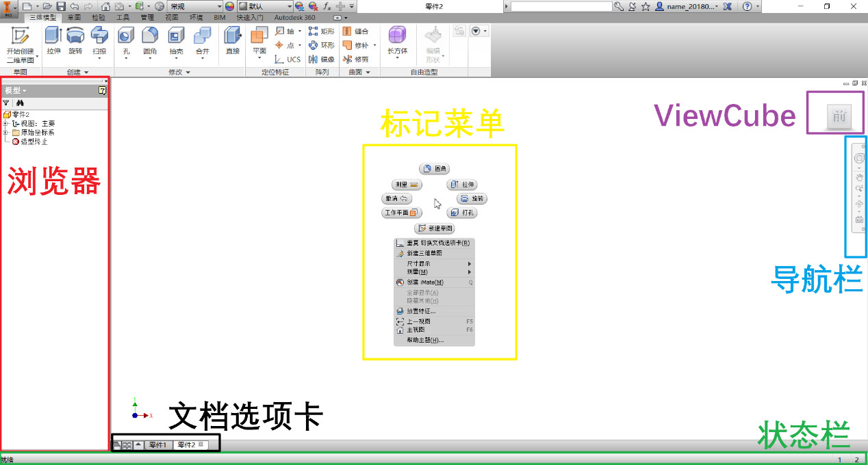The width and height of the screenshot is (868, 465).
Task: Click 旋转 button in marking menu
Action: (x=472, y=199)
